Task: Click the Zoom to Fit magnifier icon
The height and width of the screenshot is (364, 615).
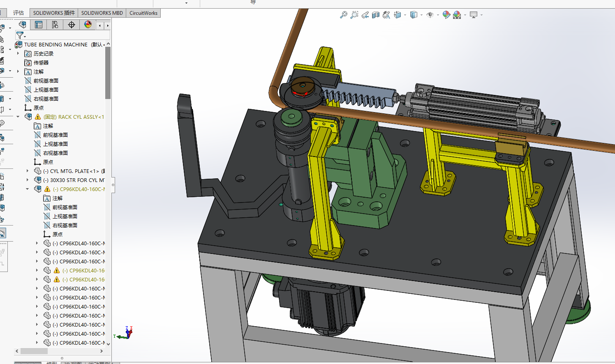Action: tap(344, 15)
